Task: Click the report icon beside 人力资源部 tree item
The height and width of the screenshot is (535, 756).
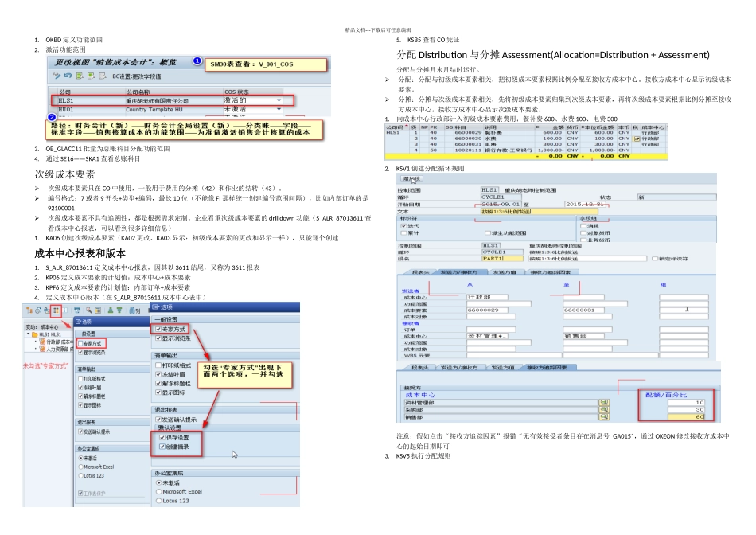Action: (x=42, y=348)
